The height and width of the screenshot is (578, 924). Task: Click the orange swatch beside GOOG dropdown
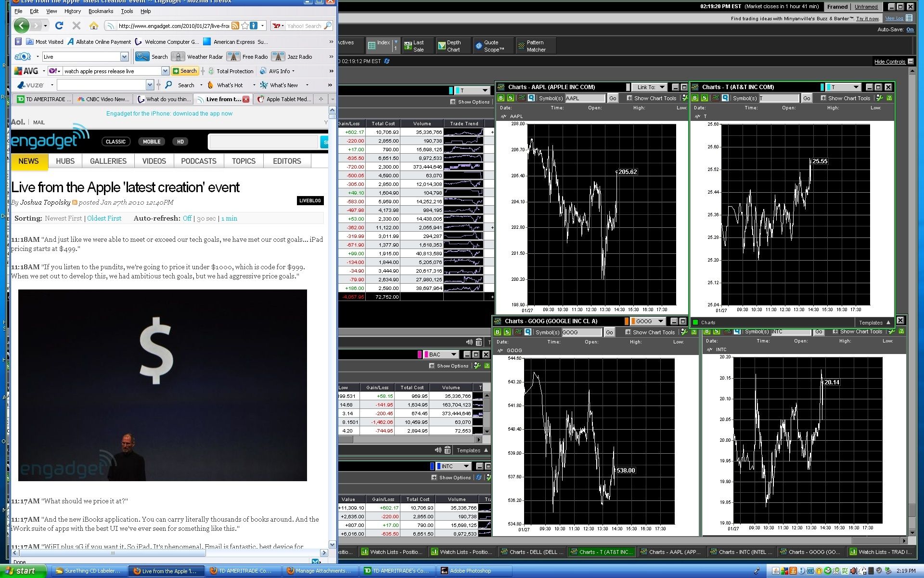[x=627, y=321]
